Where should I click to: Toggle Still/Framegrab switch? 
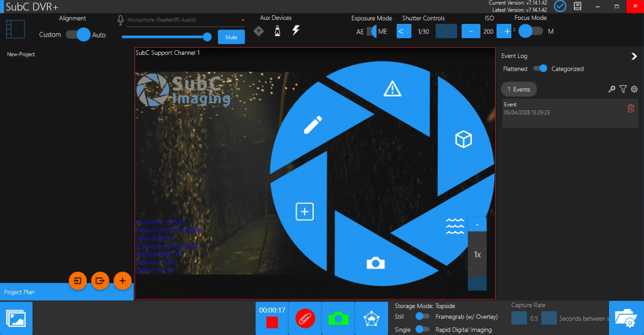click(x=423, y=316)
